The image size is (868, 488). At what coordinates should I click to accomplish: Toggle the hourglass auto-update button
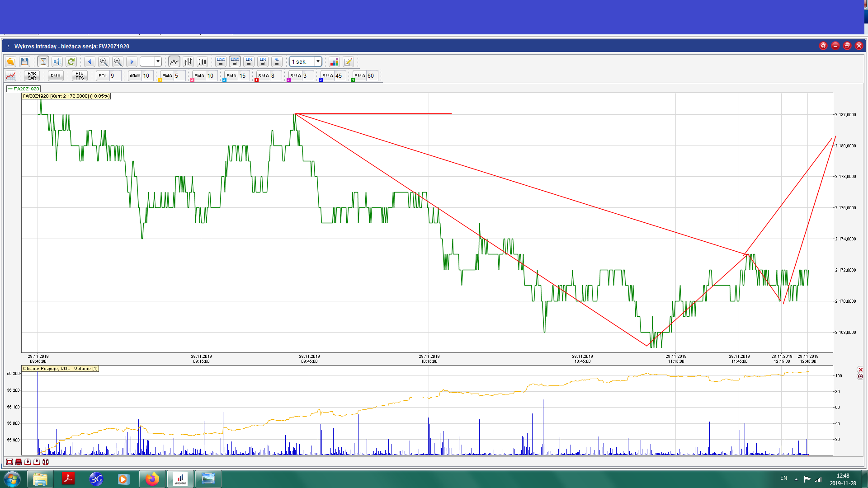point(43,61)
